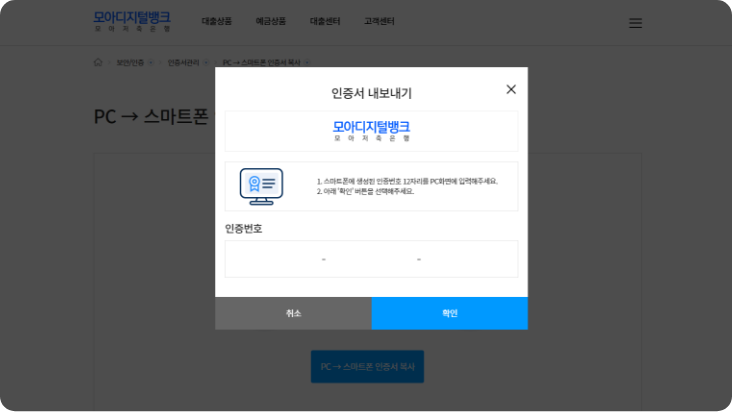732x412 pixels.
Task: Open the 대출상품 menu
Action: click(217, 21)
